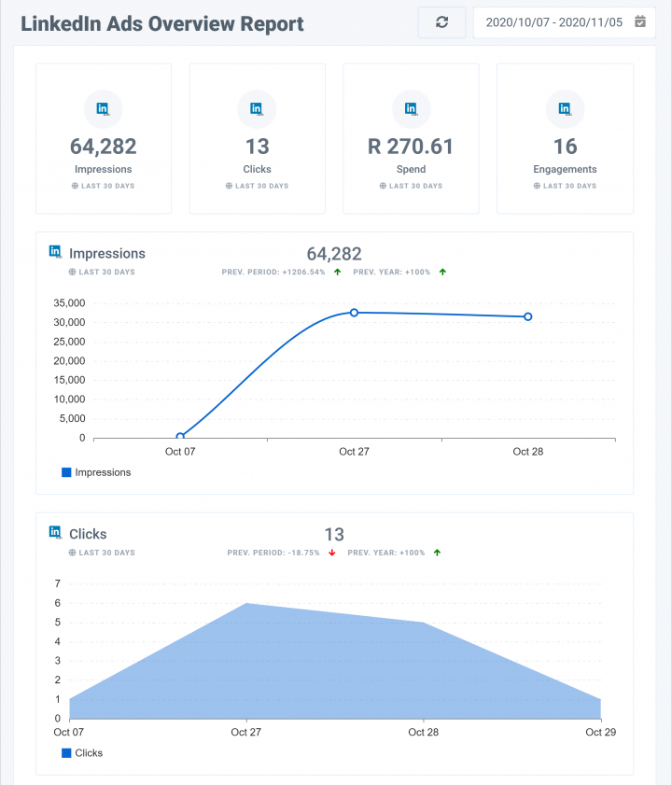672x785 pixels.
Task: Click the Impressions legend label
Action: click(x=103, y=472)
